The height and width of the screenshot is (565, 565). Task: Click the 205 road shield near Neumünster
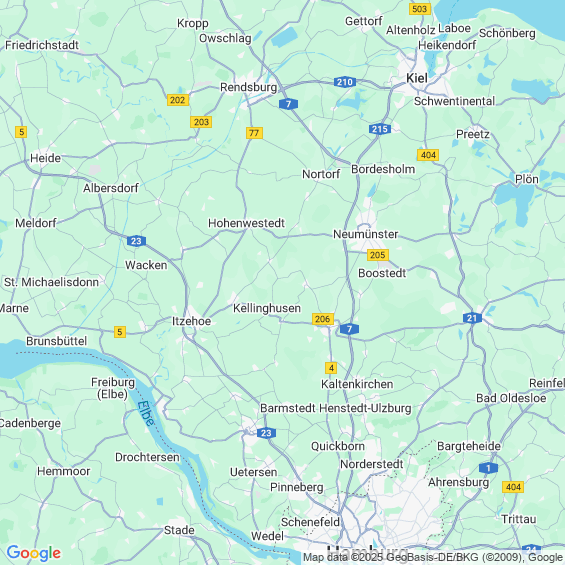tap(378, 255)
